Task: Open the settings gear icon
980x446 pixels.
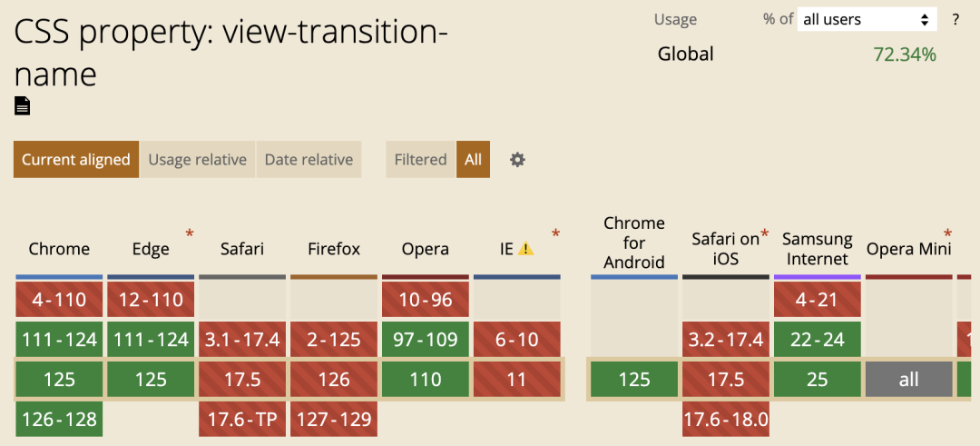Action: (517, 160)
